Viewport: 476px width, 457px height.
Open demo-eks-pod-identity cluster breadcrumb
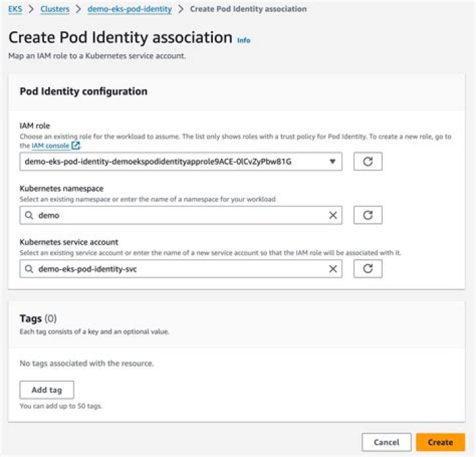coord(129,9)
